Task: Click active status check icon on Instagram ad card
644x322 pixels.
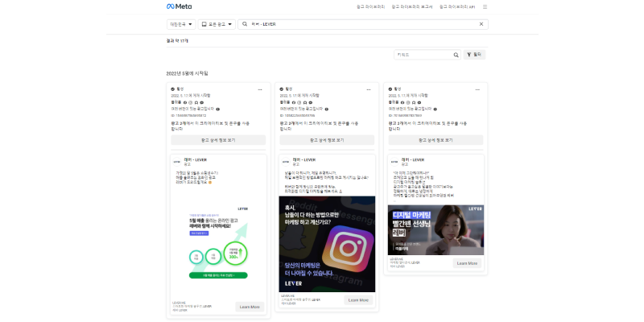Action: (x=281, y=89)
